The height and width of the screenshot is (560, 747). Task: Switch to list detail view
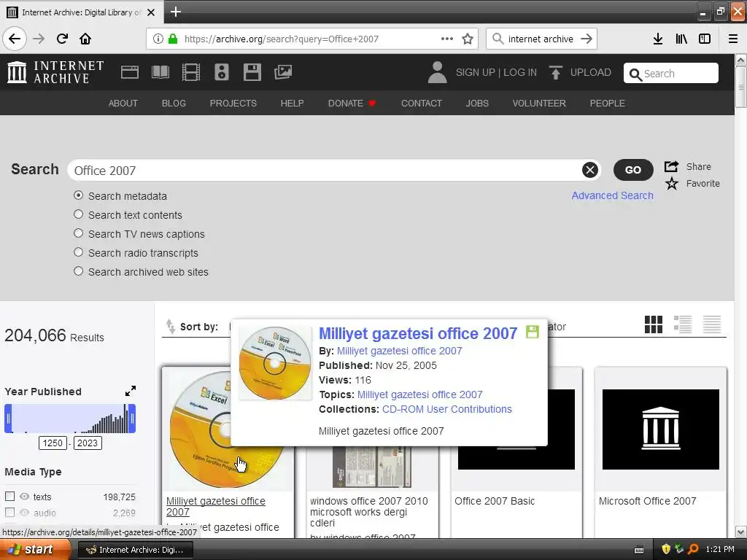[x=683, y=324]
